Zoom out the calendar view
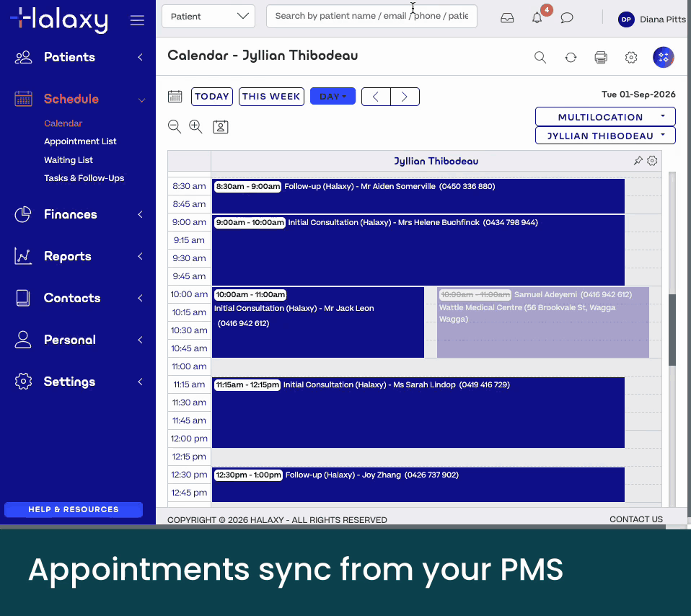Viewport: 691px width, 616px height. pos(175,127)
